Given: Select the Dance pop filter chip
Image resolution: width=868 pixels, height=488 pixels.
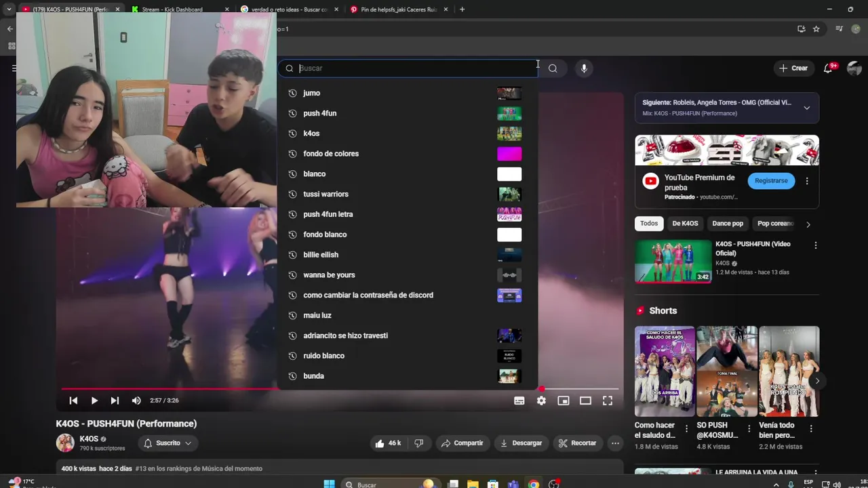Looking at the screenshot, I should [728, 224].
